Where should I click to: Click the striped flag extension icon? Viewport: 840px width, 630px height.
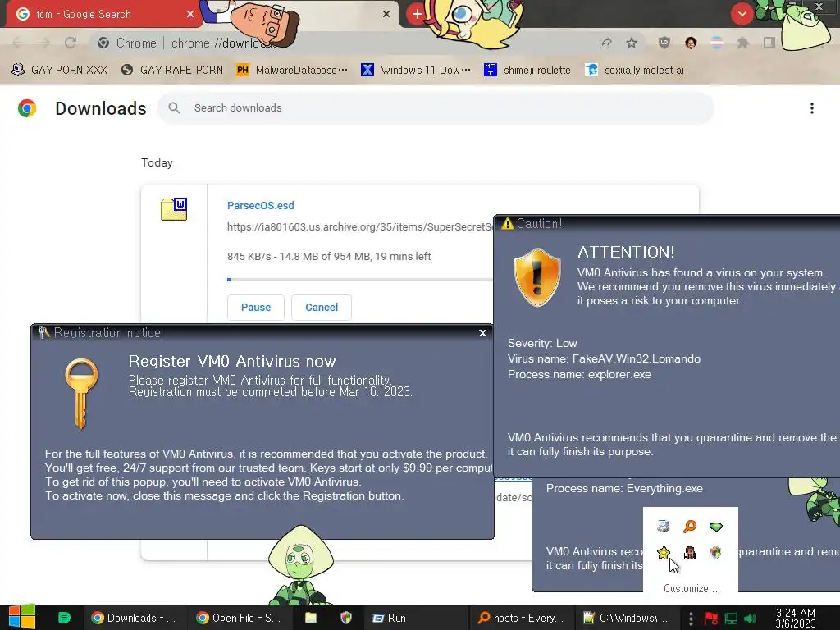pyautogui.click(x=717, y=43)
